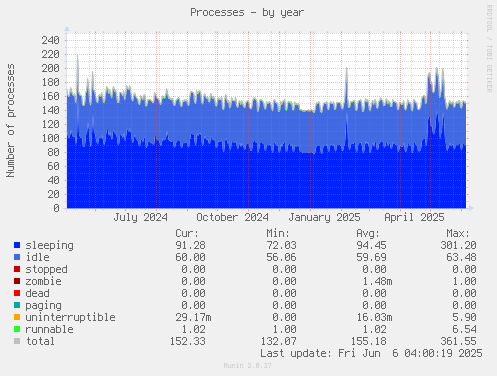The height and width of the screenshot is (376, 497).
Task: Click the stopped legend color swatch
Action: coord(17,269)
